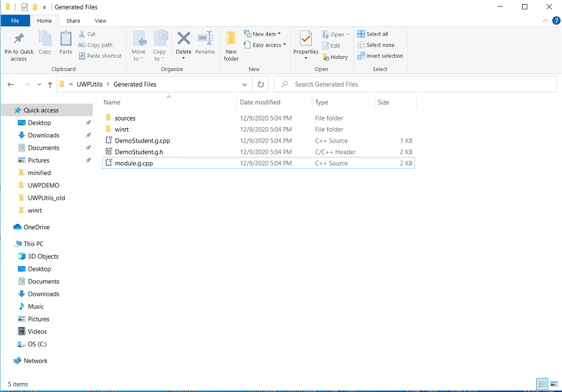Collapse the ribbon with chevron
562x392 pixels.
coord(545,21)
